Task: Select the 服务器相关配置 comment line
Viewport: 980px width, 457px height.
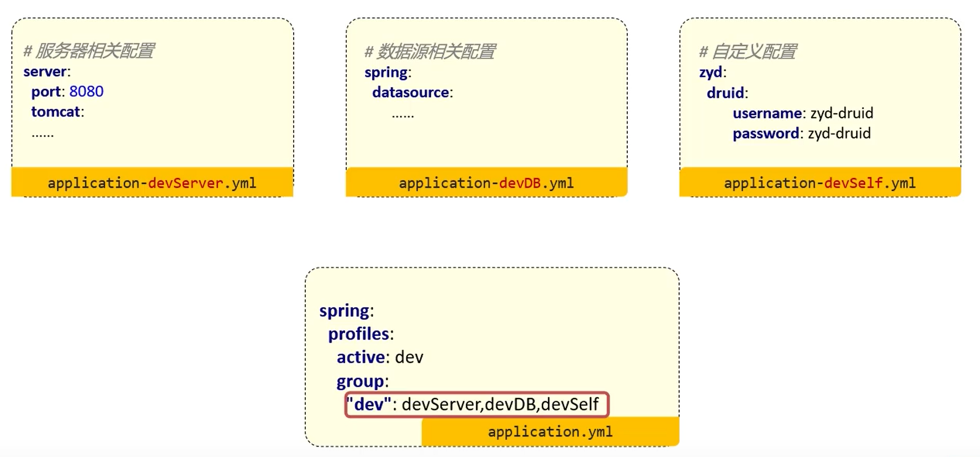Action: [89, 51]
